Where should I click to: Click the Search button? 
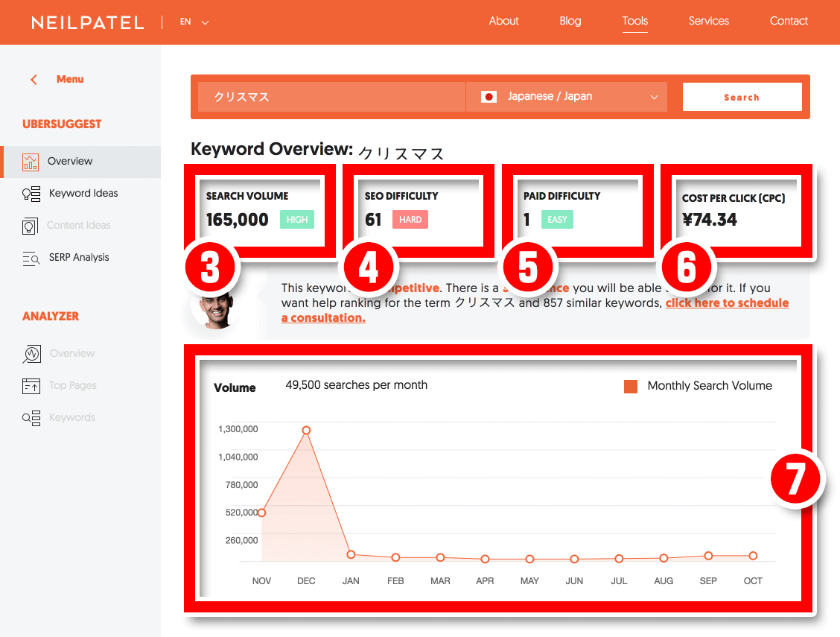(742, 97)
